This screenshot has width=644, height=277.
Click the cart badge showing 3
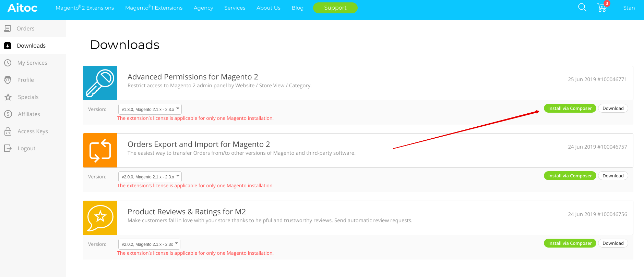coord(607,3)
